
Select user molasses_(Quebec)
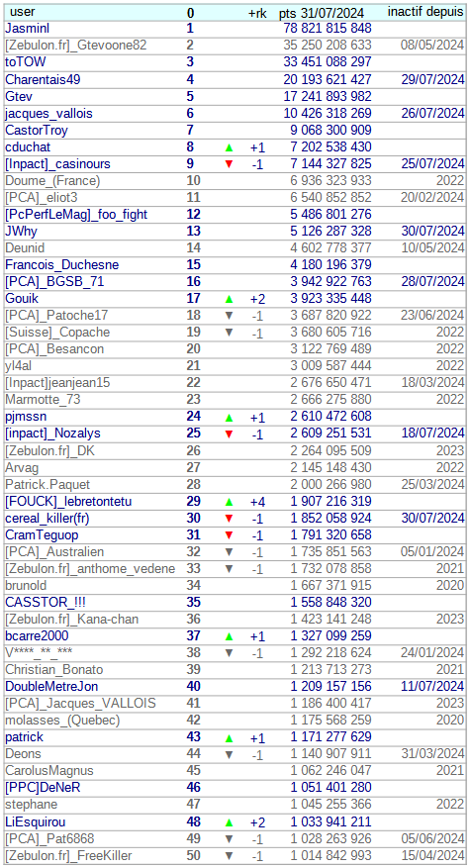(x=62, y=721)
